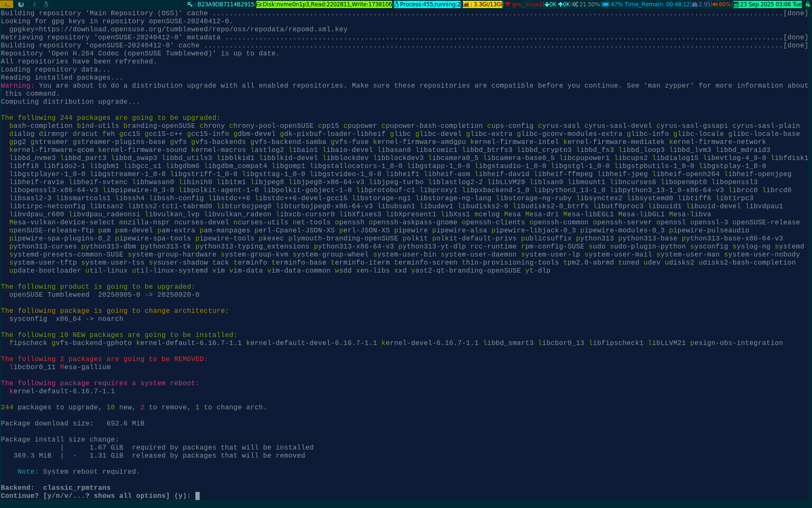
Task: Click the bash-completion package name
Action: [41, 126]
